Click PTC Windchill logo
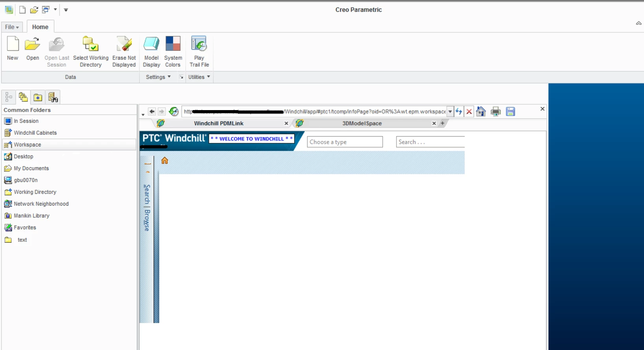 [x=174, y=138]
